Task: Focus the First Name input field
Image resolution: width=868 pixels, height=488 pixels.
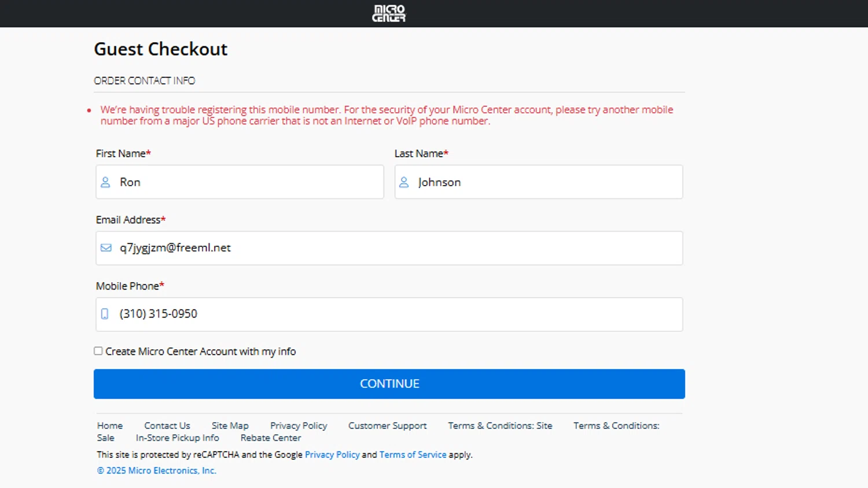Action: point(249,182)
